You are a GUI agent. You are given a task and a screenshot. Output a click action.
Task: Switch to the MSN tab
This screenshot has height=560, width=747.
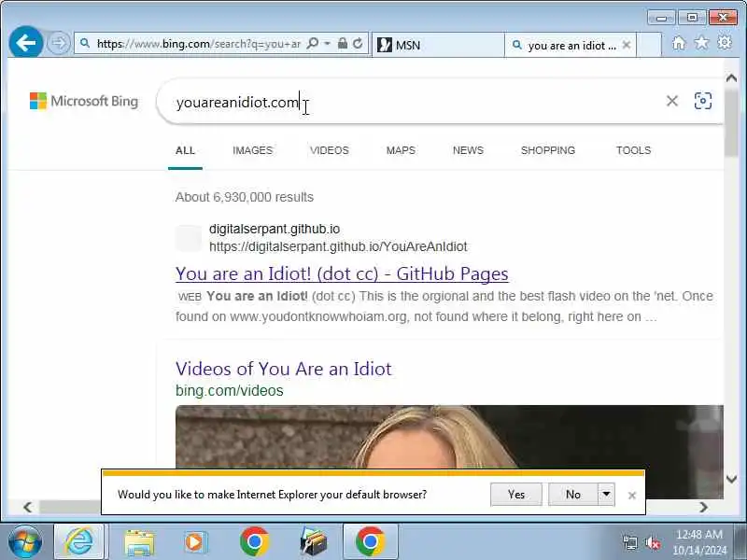(437, 45)
